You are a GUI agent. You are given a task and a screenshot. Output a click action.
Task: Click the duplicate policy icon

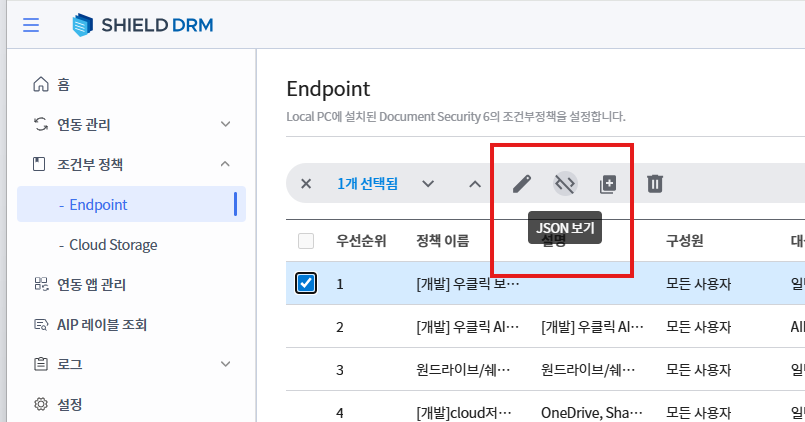tap(608, 183)
